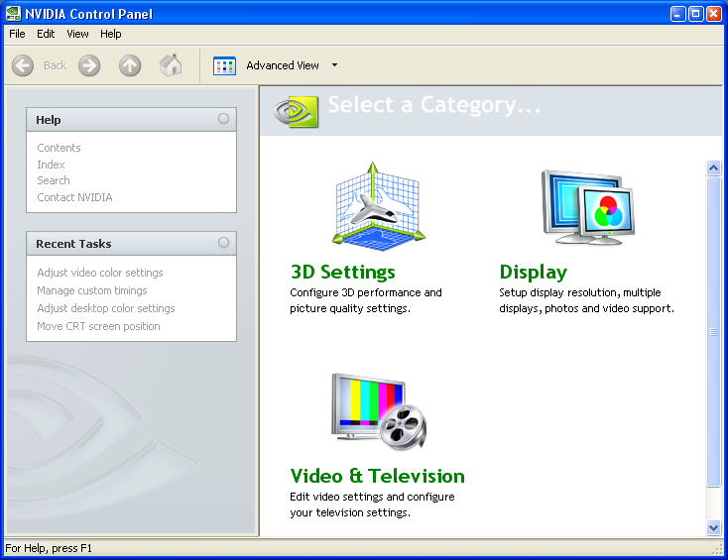The height and width of the screenshot is (560, 728).
Task: Click the scrollbar down arrow
Action: point(713,527)
